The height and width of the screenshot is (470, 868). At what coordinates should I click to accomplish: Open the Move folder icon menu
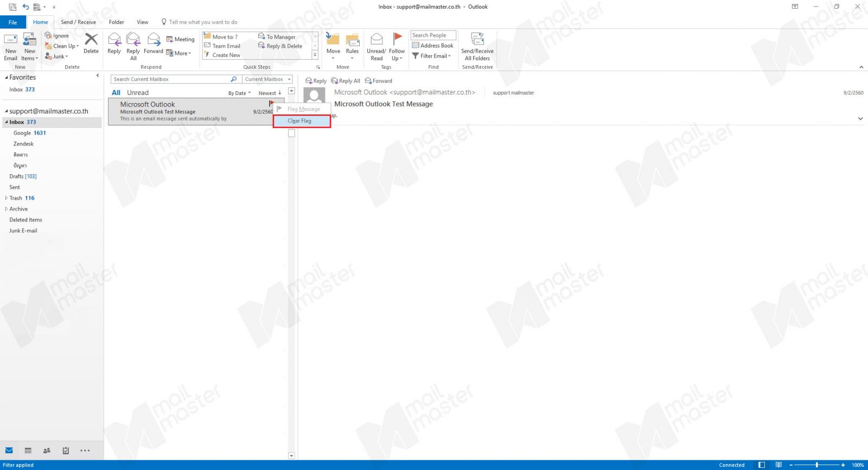pos(333,46)
